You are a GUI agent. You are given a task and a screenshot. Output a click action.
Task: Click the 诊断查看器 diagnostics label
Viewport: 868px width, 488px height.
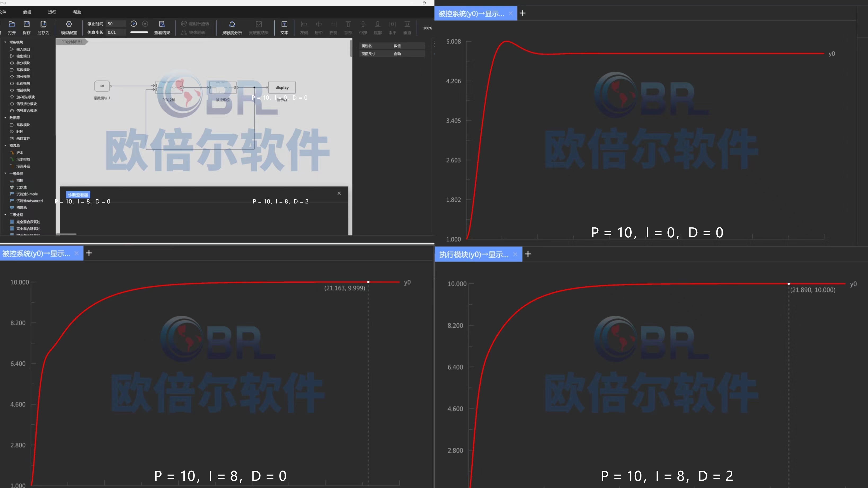tap(78, 195)
